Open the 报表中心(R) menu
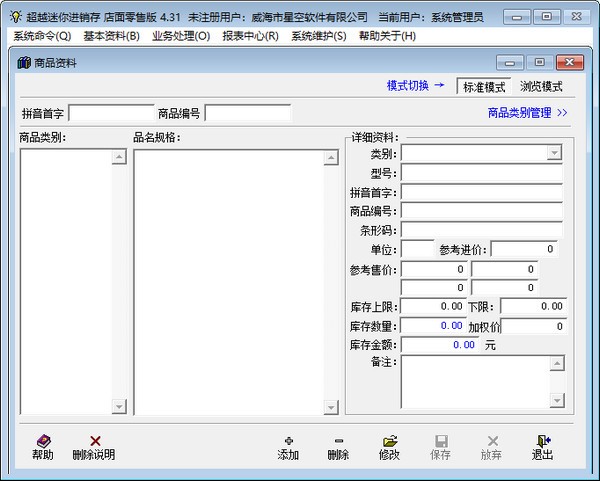The image size is (600, 481). (250, 36)
